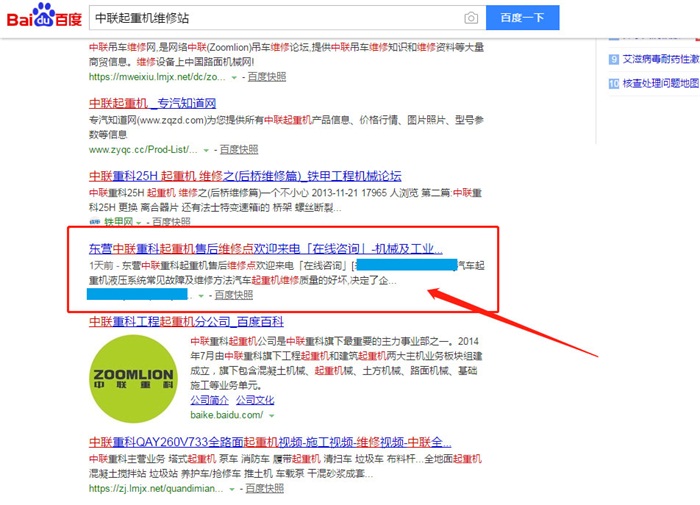700x505 pixels.
Task: Click the baike.baidu.com/ URL
Action: pos(227,415)
